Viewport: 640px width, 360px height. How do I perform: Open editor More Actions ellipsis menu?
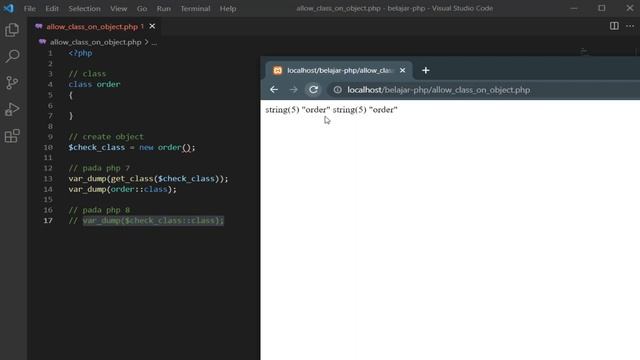point(630,26)
